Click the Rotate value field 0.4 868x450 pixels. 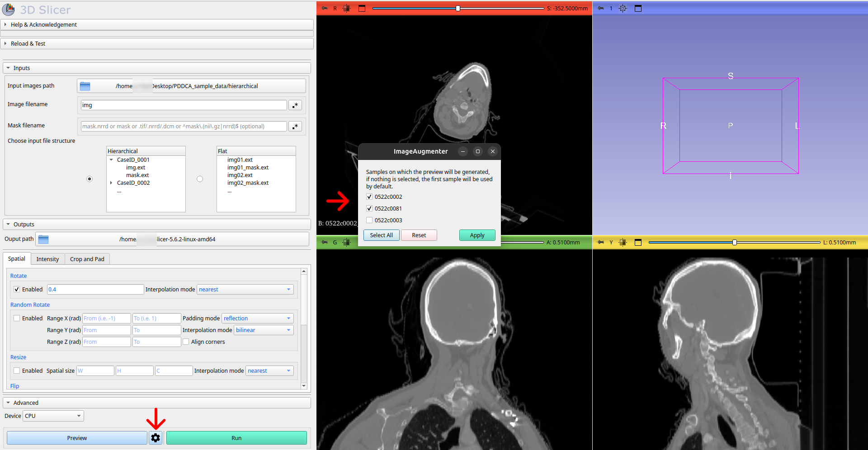[x=95, y=290]
